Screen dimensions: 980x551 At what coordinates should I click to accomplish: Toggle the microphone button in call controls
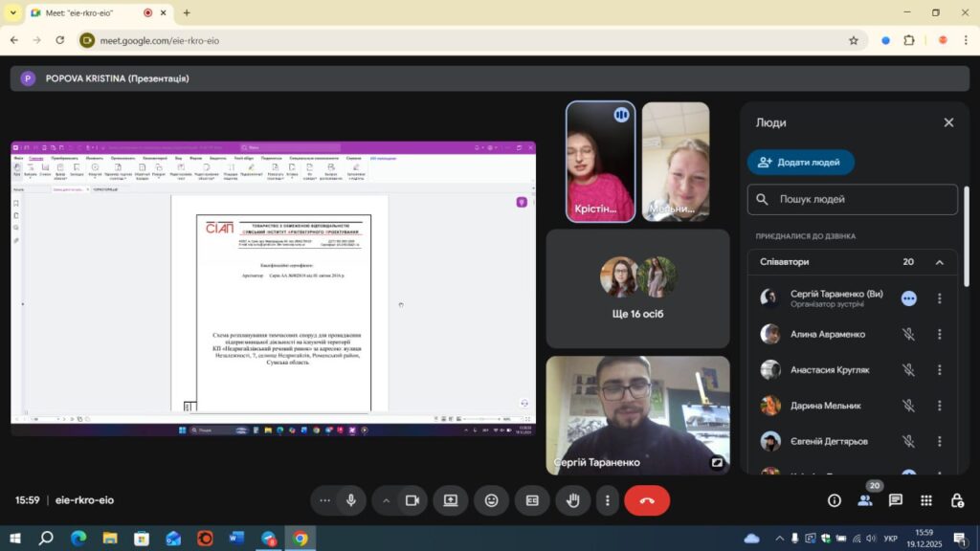click(351, 500)
